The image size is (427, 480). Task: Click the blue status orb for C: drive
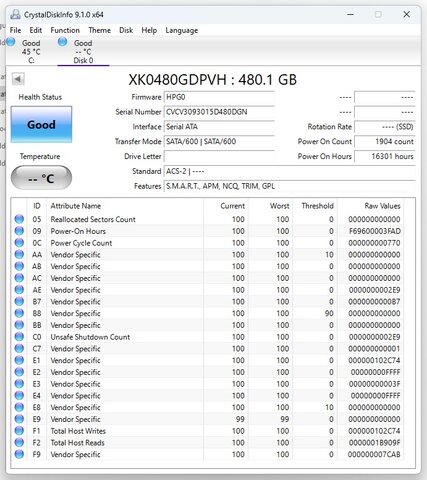tap(11, 42)
